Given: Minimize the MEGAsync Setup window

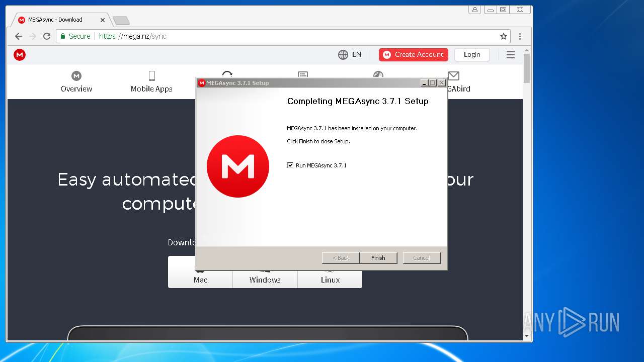Looking at the screenshot, I should point(424,83).
